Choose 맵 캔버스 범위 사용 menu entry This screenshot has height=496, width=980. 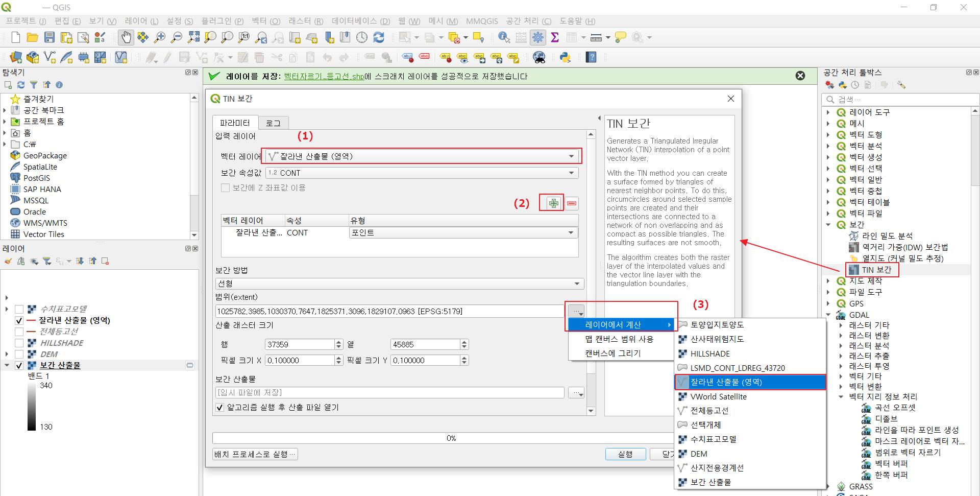tap(619, 339)
